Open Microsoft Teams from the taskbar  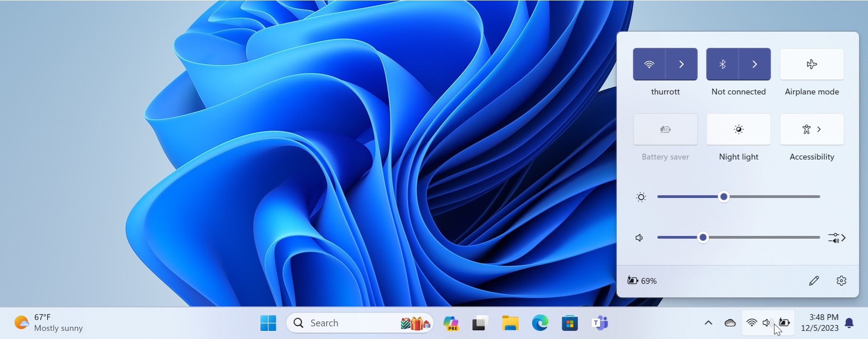(599, 323)
